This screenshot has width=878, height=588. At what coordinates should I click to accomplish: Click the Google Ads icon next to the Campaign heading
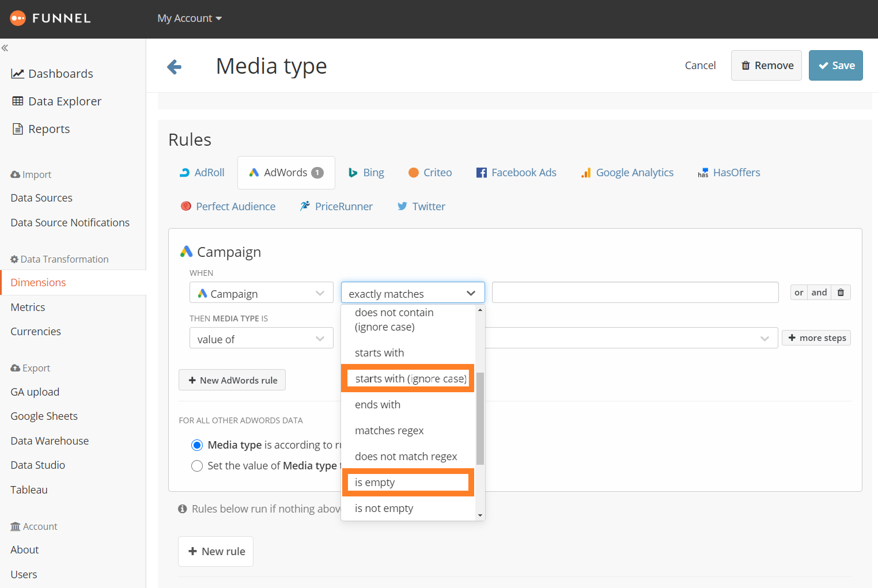pyautogui.click(x=186, y=252)
